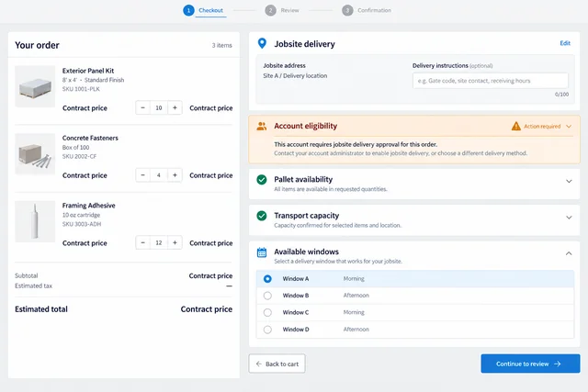The height and width of the screenshot is (392, 588).
Task: Select the Window A radio button
Action: (x=267, y=279)
